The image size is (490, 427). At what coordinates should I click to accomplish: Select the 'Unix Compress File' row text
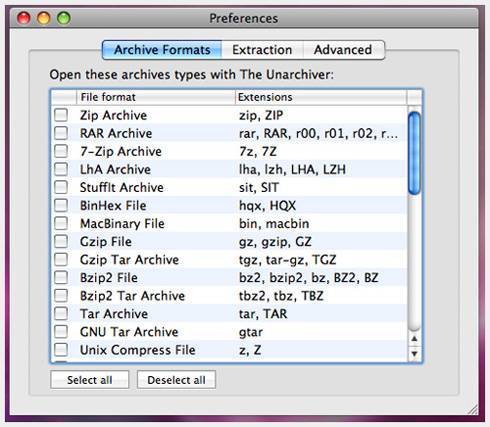click(138, 350)
